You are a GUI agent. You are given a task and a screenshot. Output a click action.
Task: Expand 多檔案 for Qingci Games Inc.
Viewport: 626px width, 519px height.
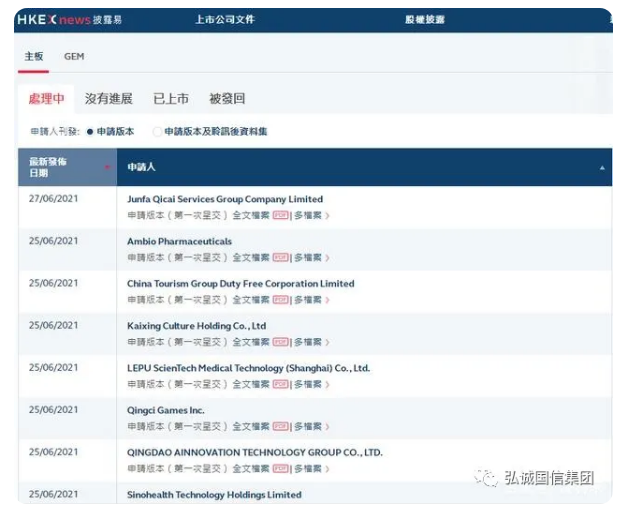(x=312, y=427)
